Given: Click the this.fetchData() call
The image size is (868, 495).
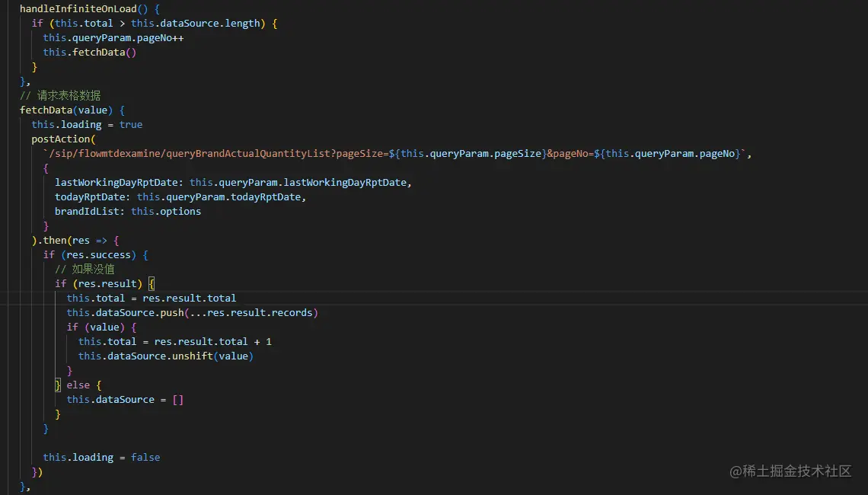Looking at the screenshot, I should [90, 52].
